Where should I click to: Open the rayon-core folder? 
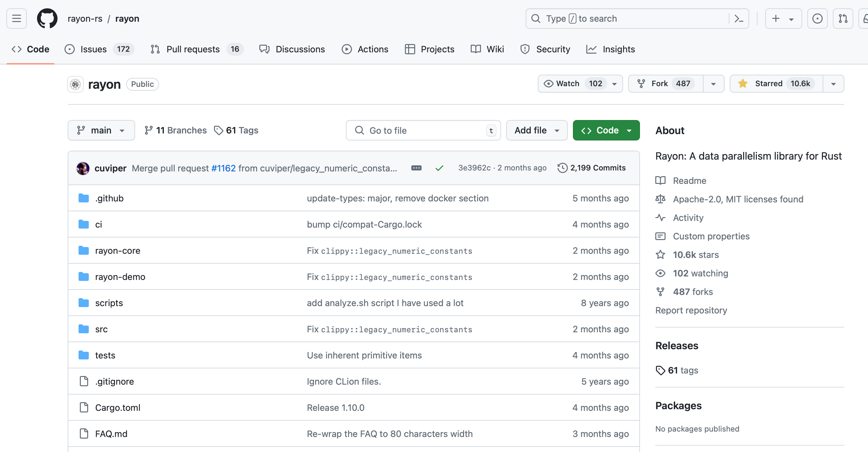[x=118, y=251]
